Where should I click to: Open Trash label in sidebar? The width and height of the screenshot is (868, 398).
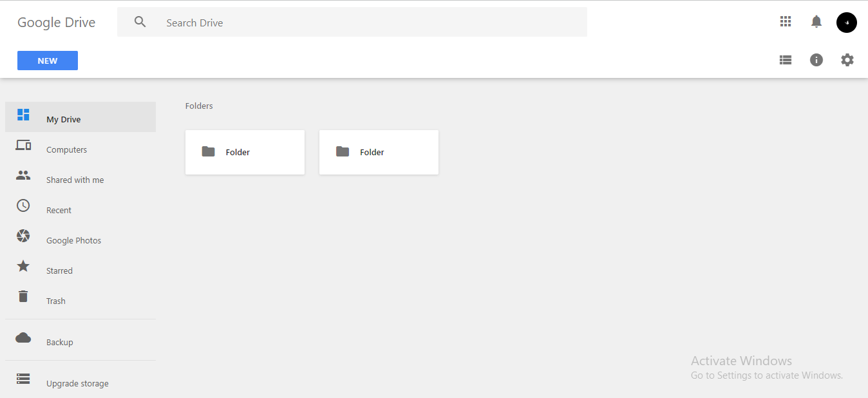pyautogui.click(x=56, y=301)
